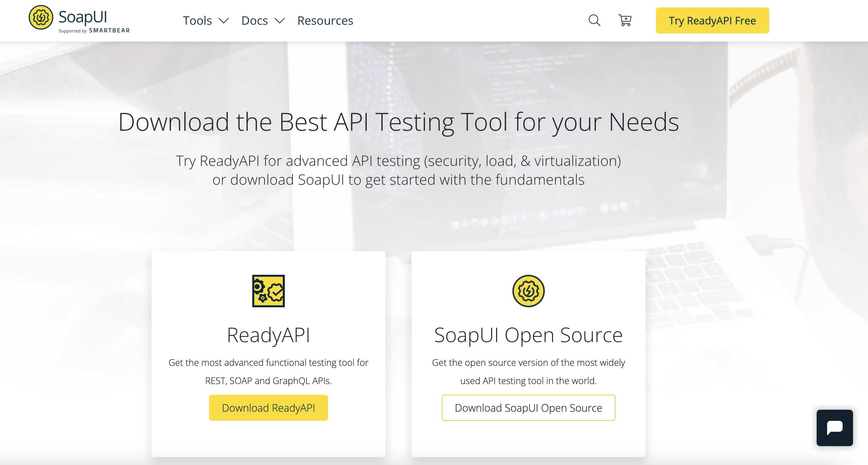This screenshot has height=465, width=868.
Task: Click Download SoapUI Open Source button
Action: coord(528,407)
